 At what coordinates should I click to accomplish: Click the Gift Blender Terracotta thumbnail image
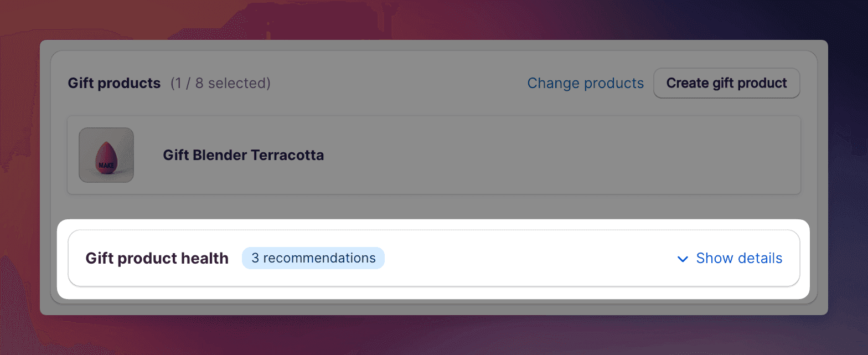point(106,155)
